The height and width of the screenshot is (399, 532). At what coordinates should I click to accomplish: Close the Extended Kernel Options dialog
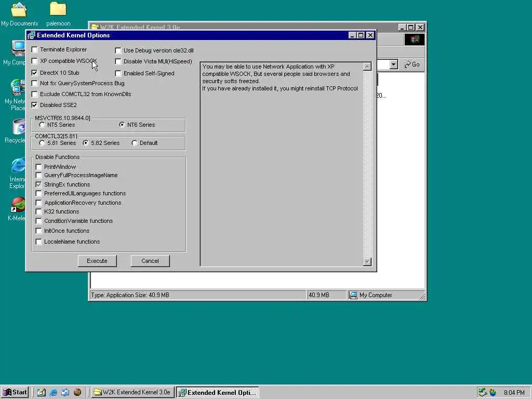pyautogui.click(x=370, y=35)
